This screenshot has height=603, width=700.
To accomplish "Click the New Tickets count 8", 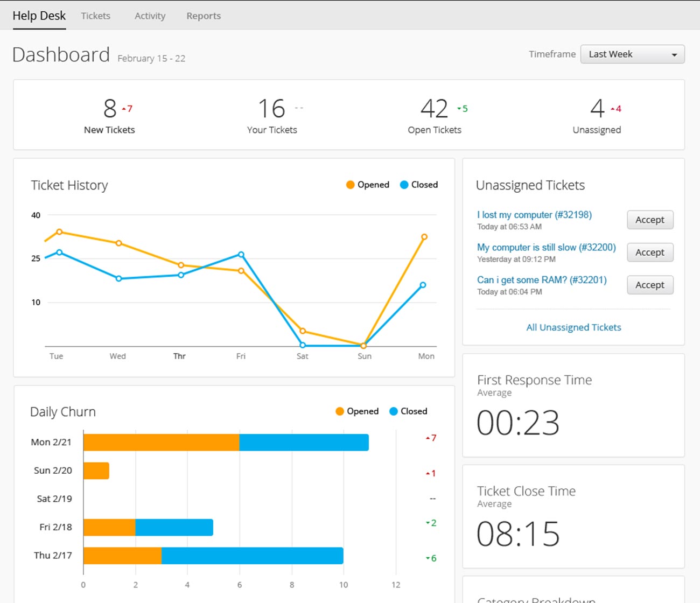I will (x=110, y=108).
